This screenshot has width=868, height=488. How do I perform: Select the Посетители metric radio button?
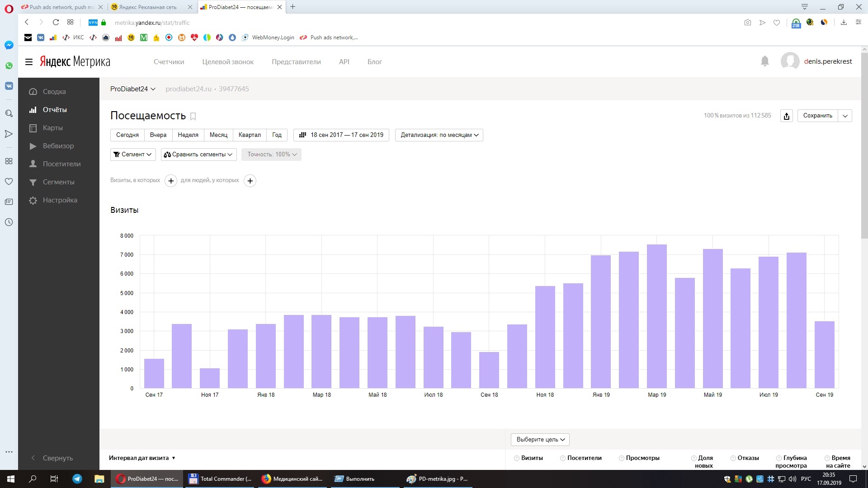tap(563, 458)
